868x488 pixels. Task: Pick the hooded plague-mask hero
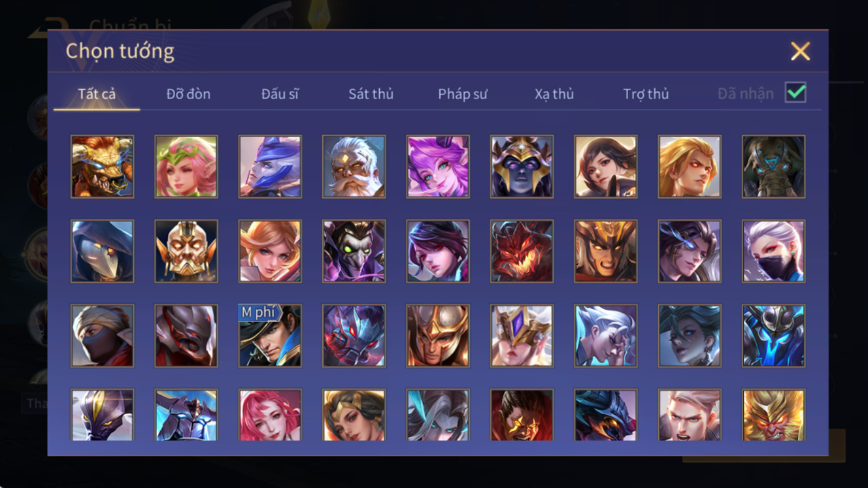(x=102, y=252)
